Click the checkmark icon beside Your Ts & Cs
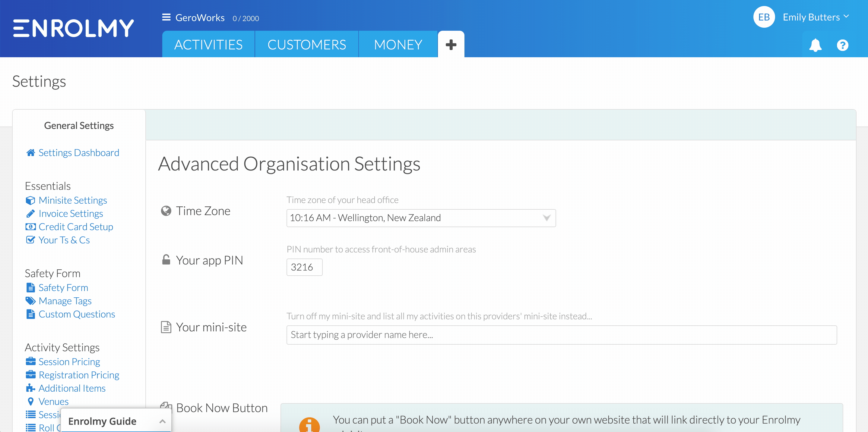This screenshot has width=868, height=432. pyautogui.click(x=30, y=240)
